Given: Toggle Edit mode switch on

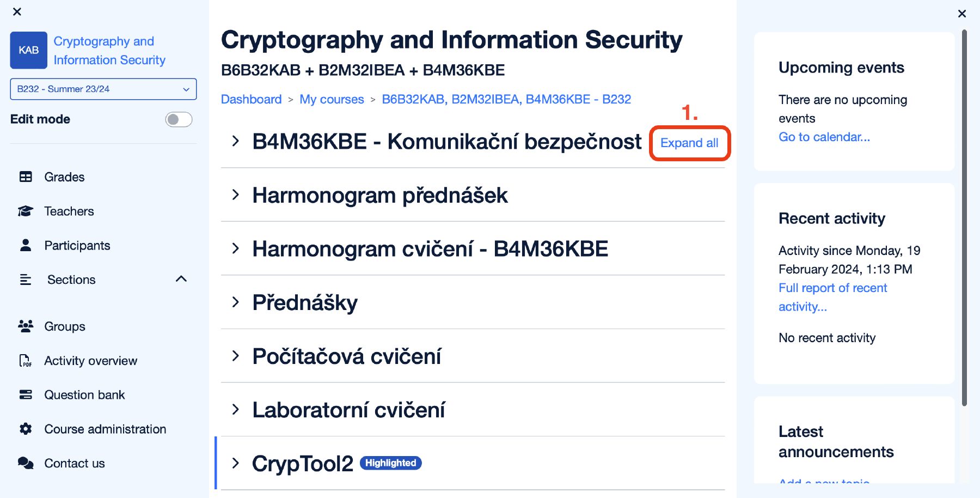Looking at the screenshot, I should pyautogui.click(x=179, y=119).
